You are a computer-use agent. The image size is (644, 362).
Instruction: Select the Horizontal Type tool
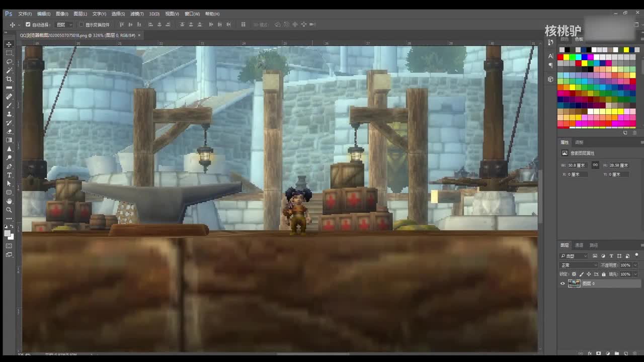pyautogui.click(x=9, y=175)
